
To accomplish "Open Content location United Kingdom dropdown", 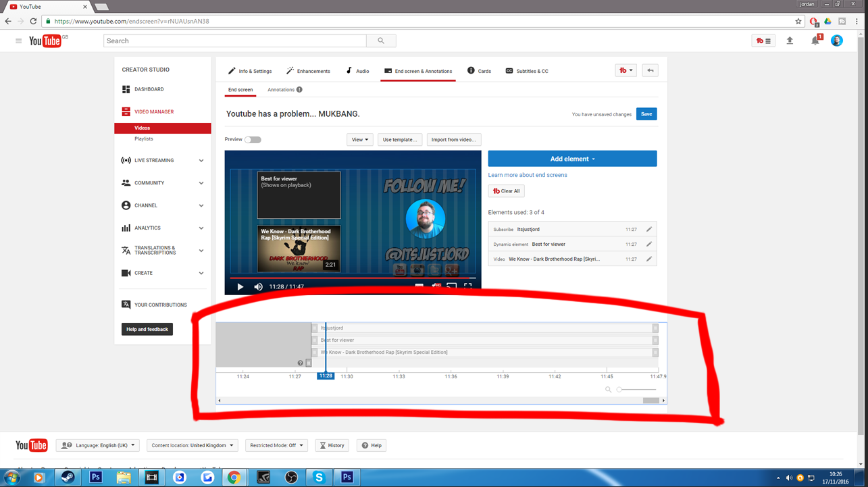I will pyautogui.click(x=193, y=446).
